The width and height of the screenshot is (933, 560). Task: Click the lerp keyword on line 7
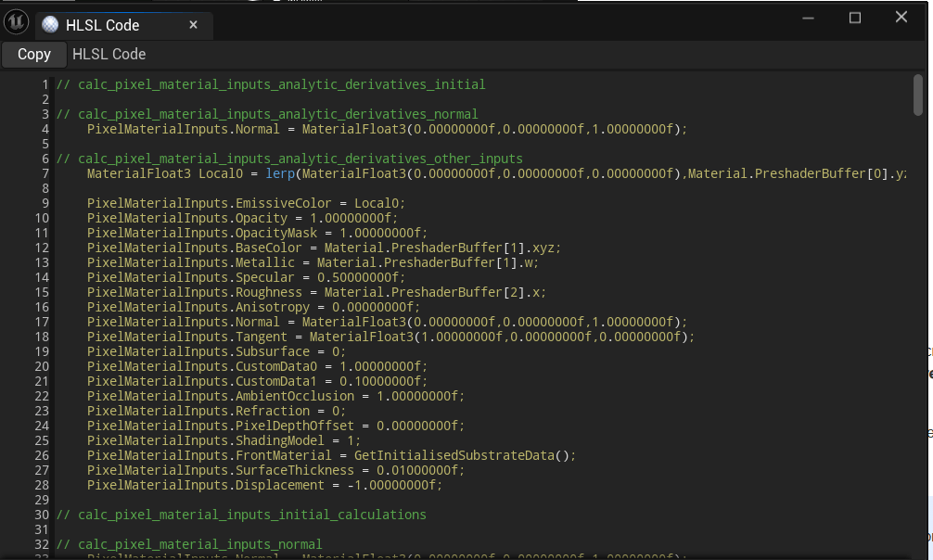tap(280, 173)
